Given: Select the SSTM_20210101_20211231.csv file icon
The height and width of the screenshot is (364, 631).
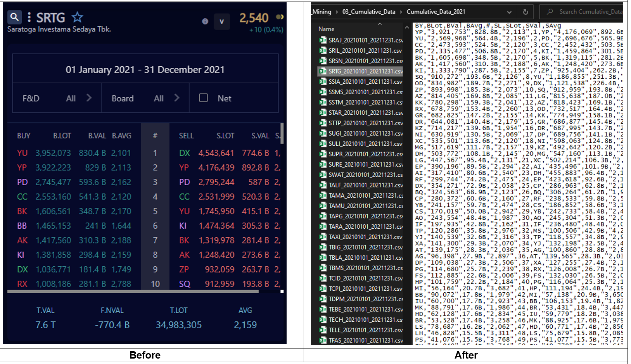Looking at the screenshot, I should (x=323, y=102).
